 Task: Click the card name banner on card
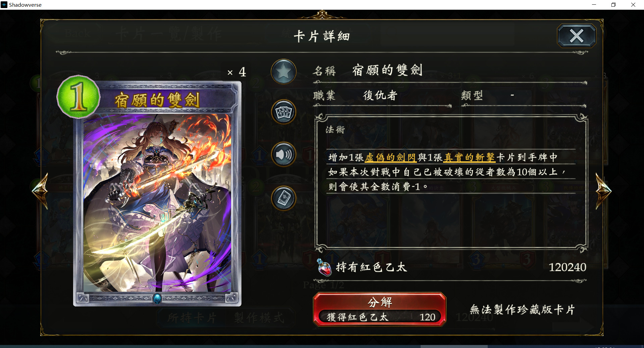pyautogui.click(x=158, y=100)
